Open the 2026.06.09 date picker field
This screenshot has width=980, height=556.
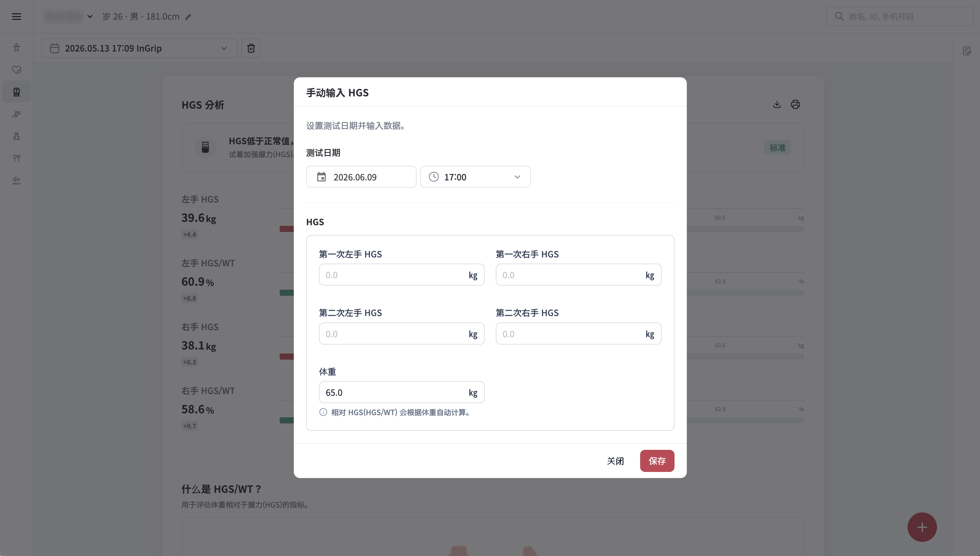point(361,177)
